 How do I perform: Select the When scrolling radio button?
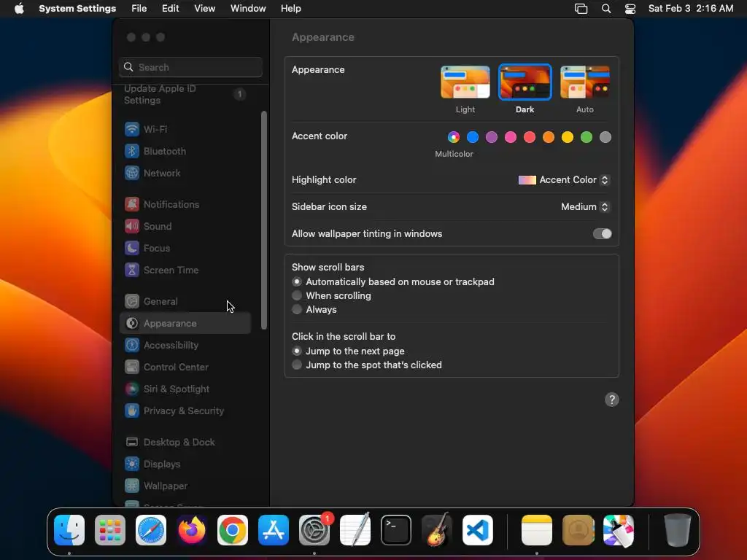tap(297, 296)
